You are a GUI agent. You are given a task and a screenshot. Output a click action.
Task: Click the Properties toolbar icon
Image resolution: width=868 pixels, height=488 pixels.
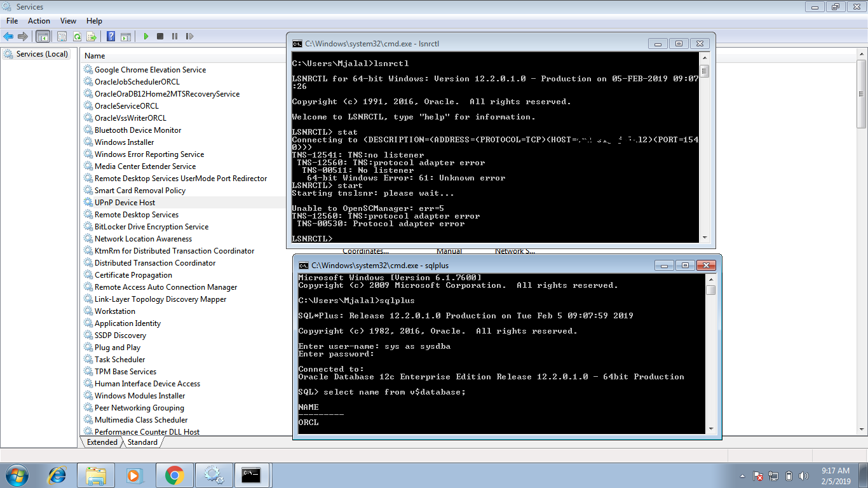pos(62,37)
